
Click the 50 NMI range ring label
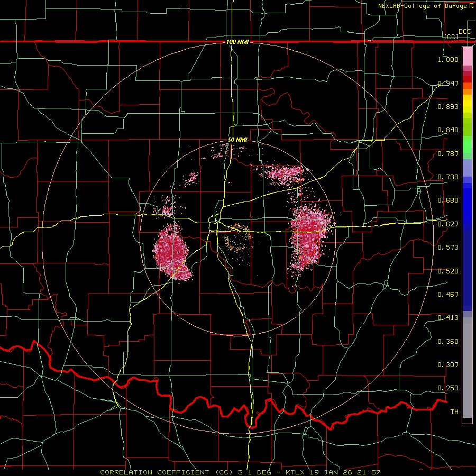[x=237, y=140]
